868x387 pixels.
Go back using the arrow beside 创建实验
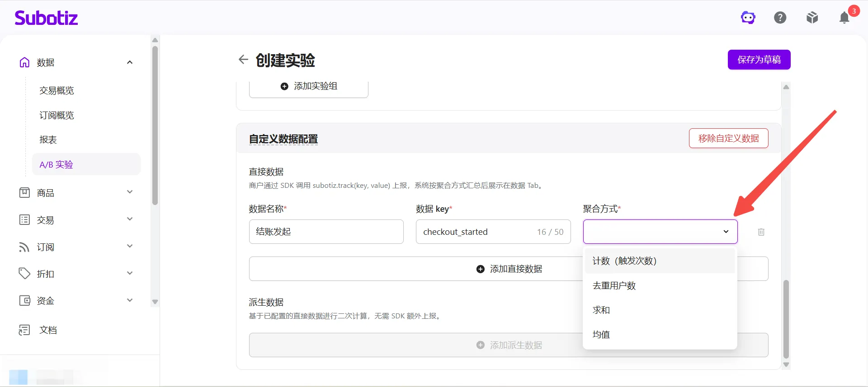coord(243,60)
